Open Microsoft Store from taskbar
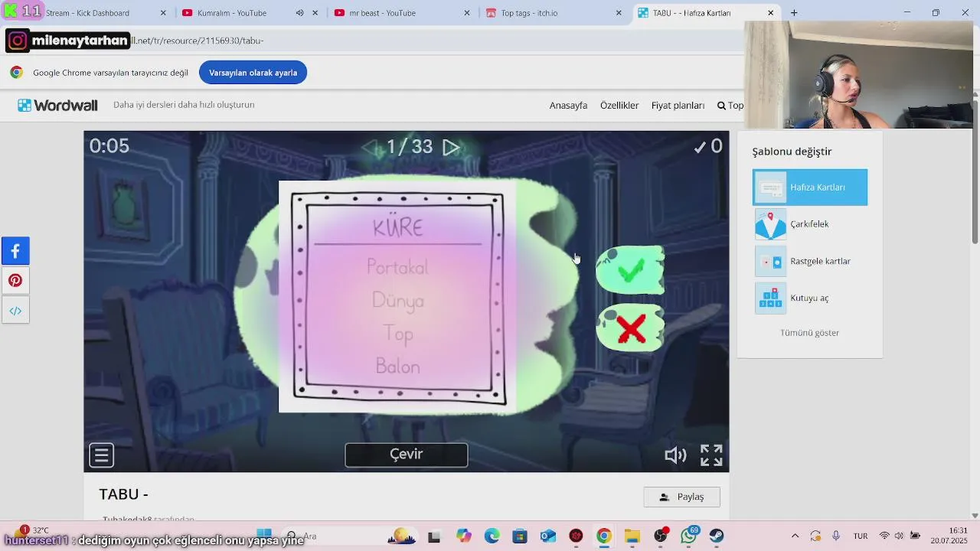The image size is (980, 551). (520, 536)
